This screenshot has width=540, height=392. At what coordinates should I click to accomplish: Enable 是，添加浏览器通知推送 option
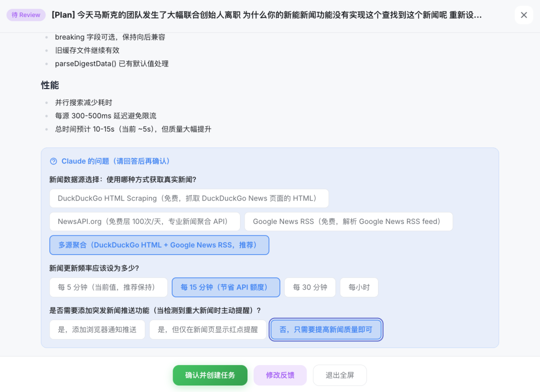[97, 330]
